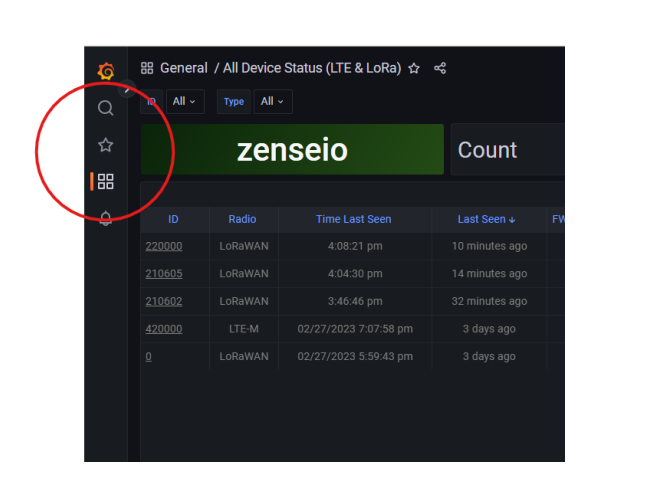
Task: Click dashboard grid icon beside General
Action: [147, 68]
